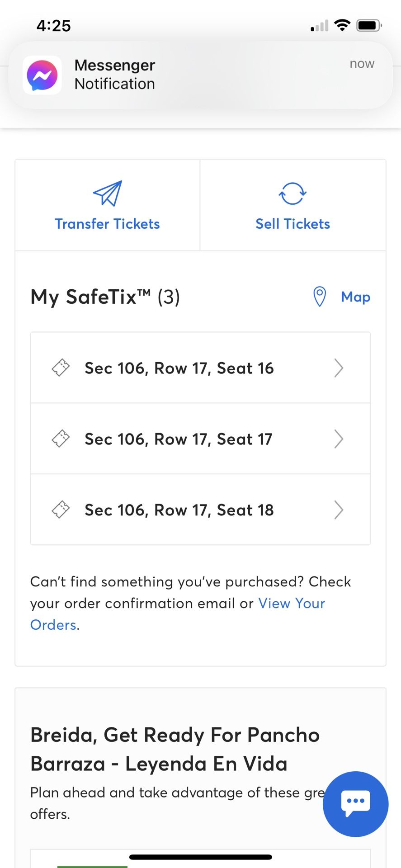Tap the circular arrows Sell Tickets icon
The width and height of the screenshot is (401, 868).
pyautogui.click(x=292, y=193)
